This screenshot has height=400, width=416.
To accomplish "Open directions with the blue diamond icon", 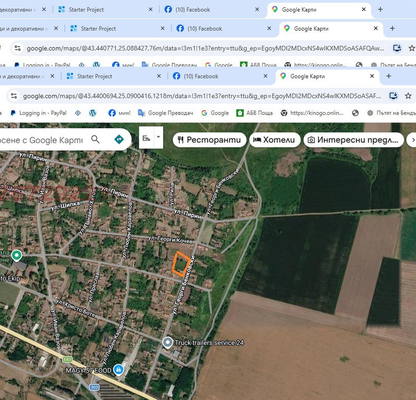I will tap(119, 139).
